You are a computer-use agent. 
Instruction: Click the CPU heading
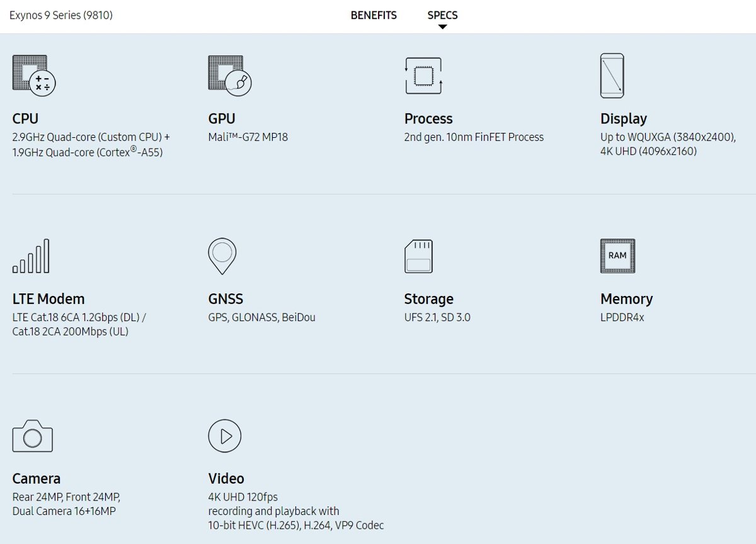pyautogui.click(x=25, y=118)
